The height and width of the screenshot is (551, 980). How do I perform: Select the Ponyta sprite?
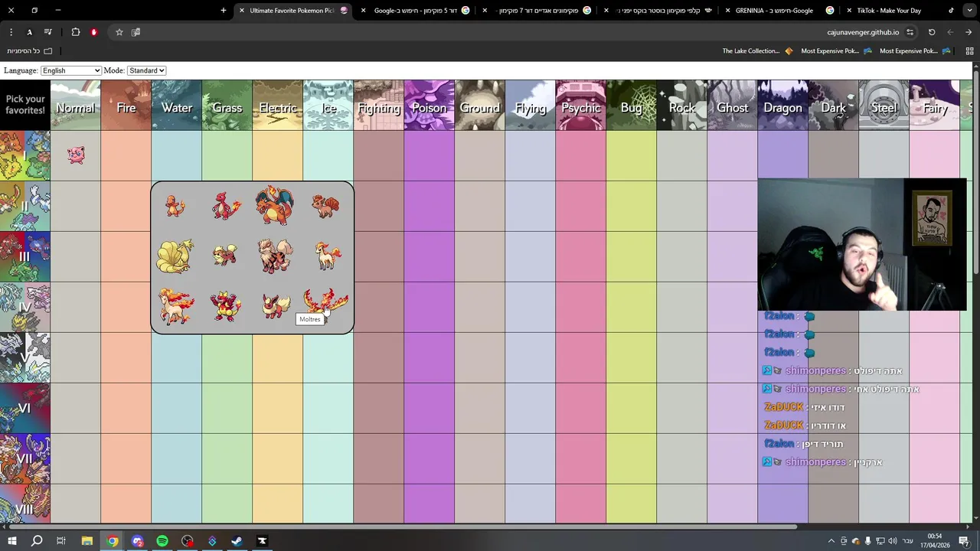(328, 256)
